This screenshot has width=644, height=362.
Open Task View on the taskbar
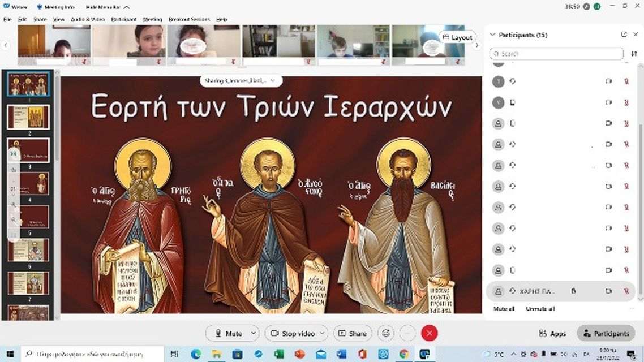pyautogui.click(x=174, y=354)
